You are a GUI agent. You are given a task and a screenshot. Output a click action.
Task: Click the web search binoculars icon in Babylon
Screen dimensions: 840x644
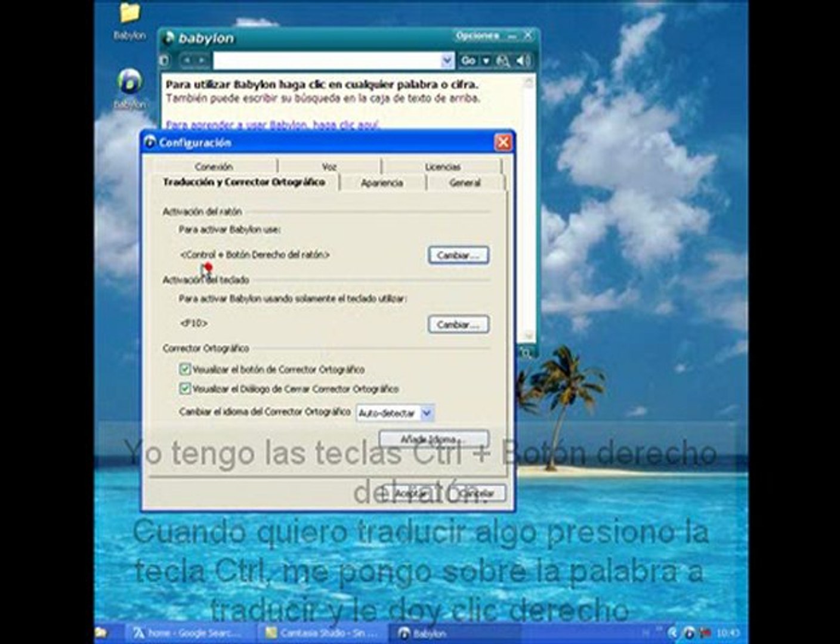coord(503,60)
